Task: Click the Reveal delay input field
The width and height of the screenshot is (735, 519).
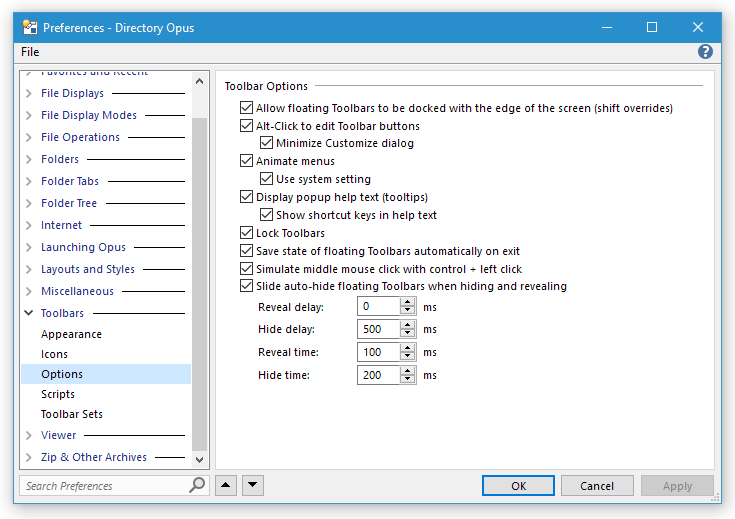Action: click(379, 307)
